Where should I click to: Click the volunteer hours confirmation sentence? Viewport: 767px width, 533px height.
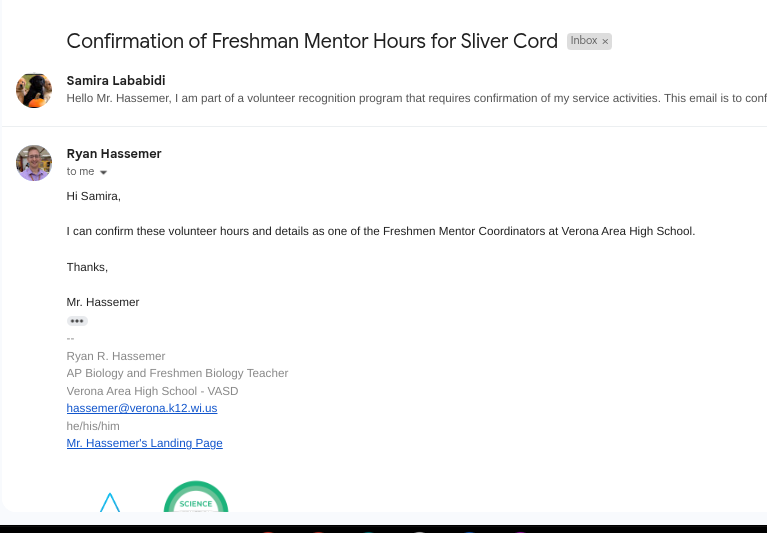tap(380, 231)
